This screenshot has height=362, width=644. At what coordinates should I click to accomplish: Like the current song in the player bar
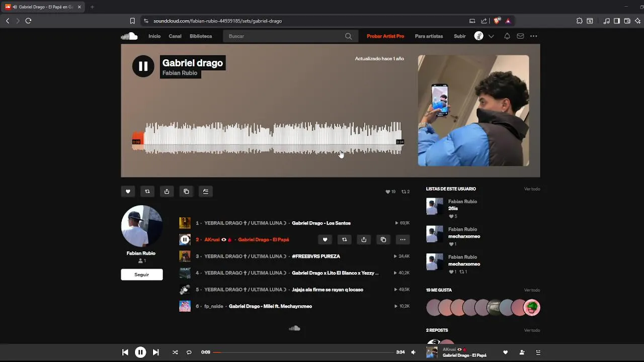506,352
